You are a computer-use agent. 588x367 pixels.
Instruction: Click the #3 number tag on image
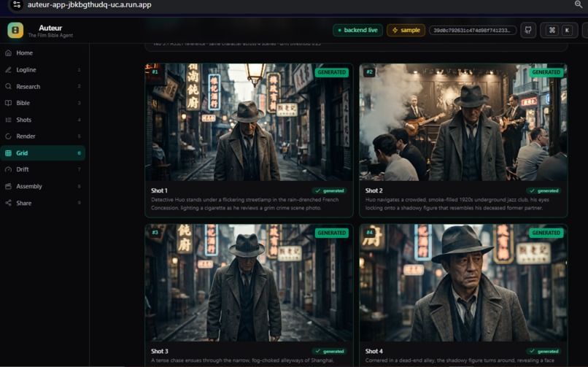click(x=155, y=233)
